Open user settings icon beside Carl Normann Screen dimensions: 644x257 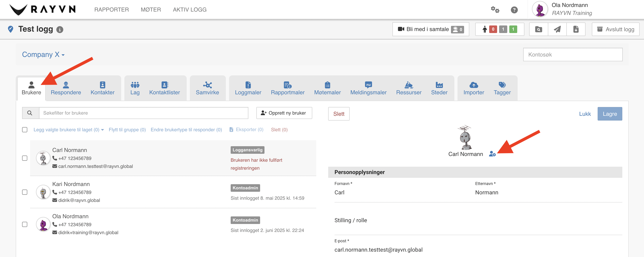tap(492, 154)
